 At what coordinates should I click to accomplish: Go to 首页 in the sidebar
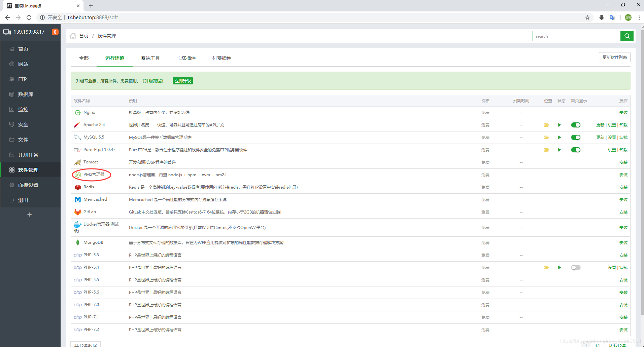(x=30, y=49)
